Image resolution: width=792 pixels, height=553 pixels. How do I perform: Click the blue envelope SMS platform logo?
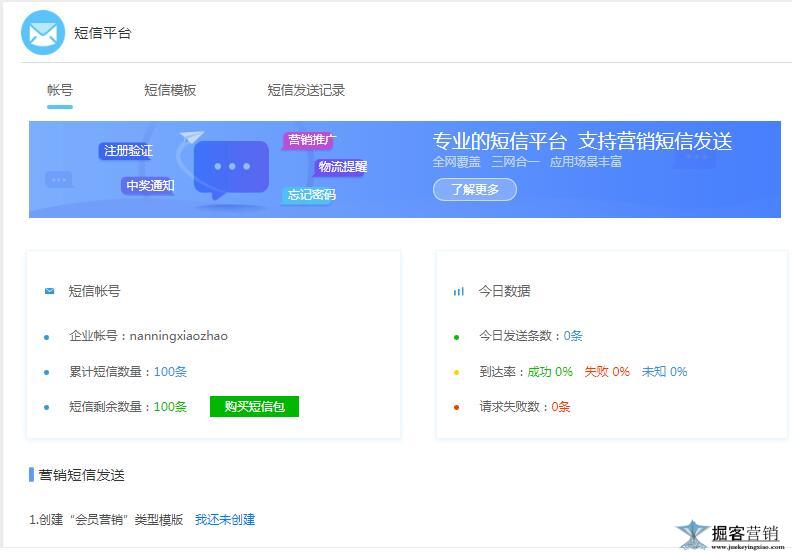(x=43, y=33)
